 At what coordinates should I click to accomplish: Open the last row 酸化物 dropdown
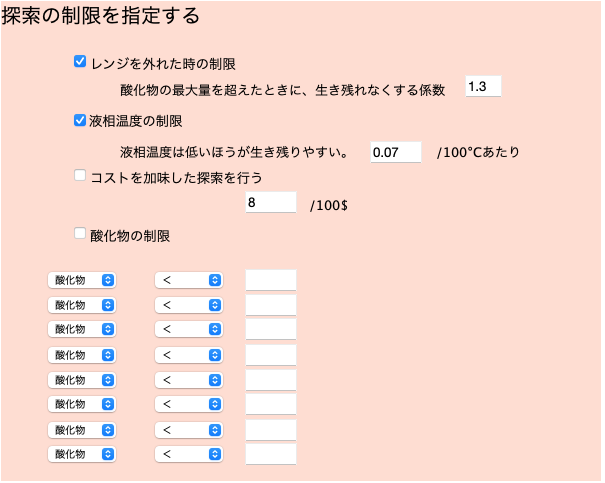tap(82, 454)
